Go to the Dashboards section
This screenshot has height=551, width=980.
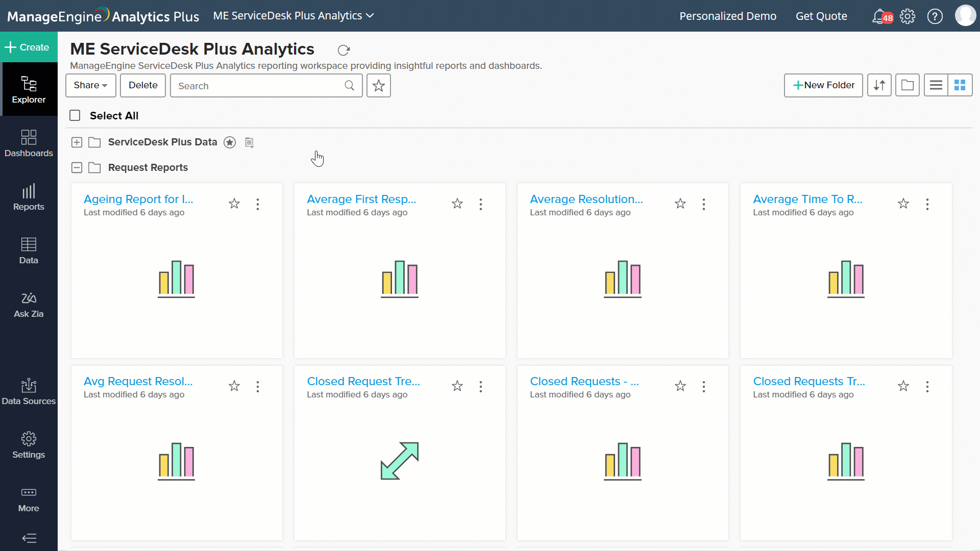(x=29, y=144)
